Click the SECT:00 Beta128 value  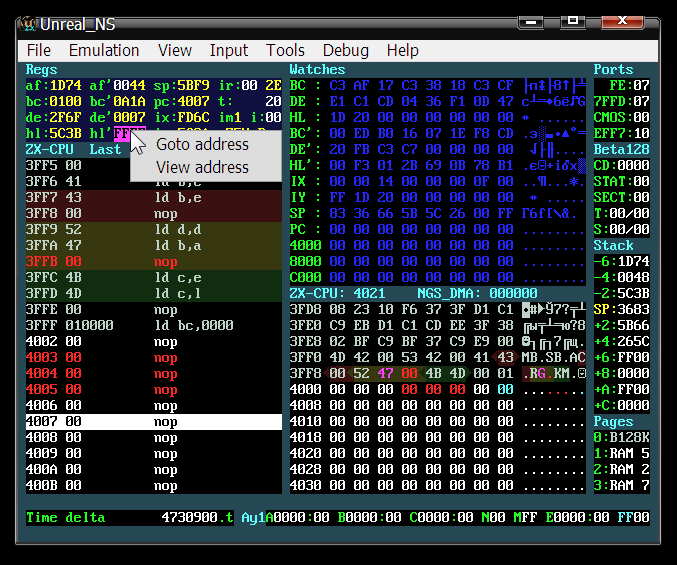click(x=621, y=197)
